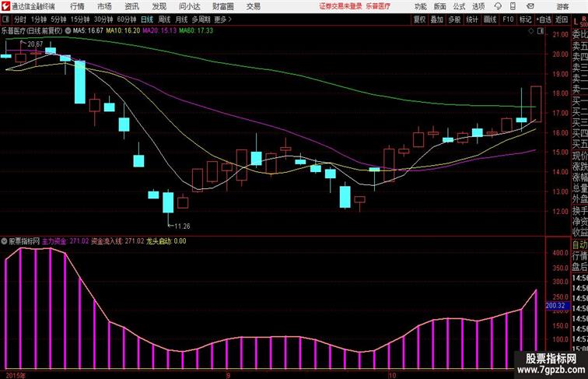Image resolution: width=588 pixels, height=379 pixels.
Task: Click the 多股 multi-stock button
Action: pos(454,19)
